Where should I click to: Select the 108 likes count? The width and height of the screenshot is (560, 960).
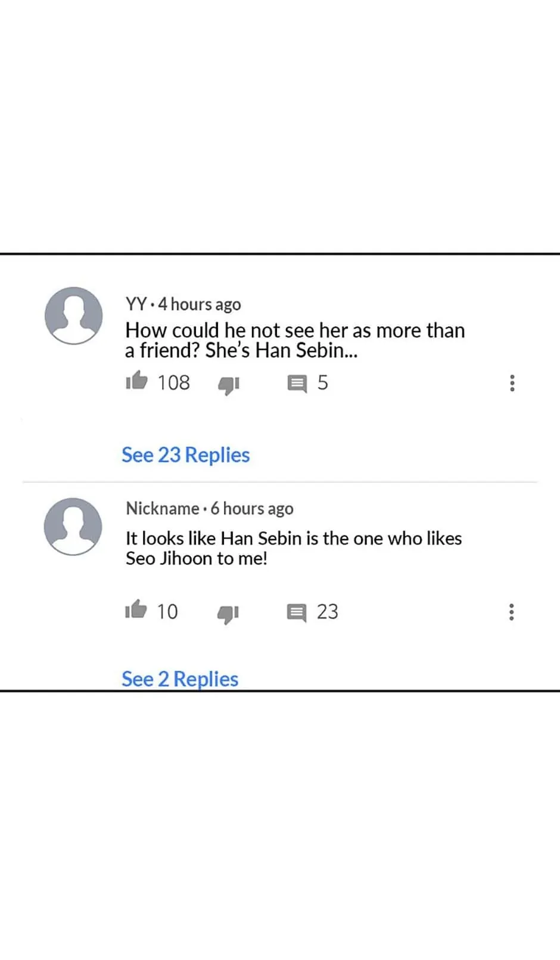[173, 382]
